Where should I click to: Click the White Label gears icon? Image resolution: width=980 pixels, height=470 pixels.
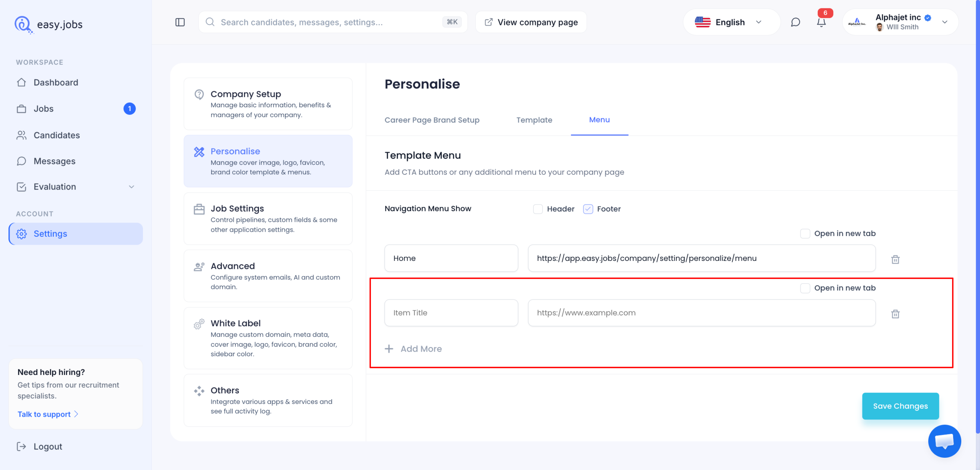click(199, 324)
